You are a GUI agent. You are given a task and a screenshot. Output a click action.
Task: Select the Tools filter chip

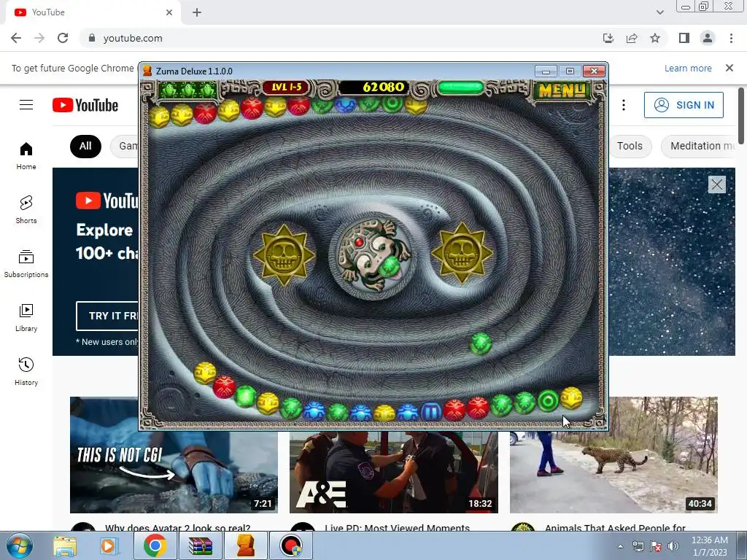630,146
